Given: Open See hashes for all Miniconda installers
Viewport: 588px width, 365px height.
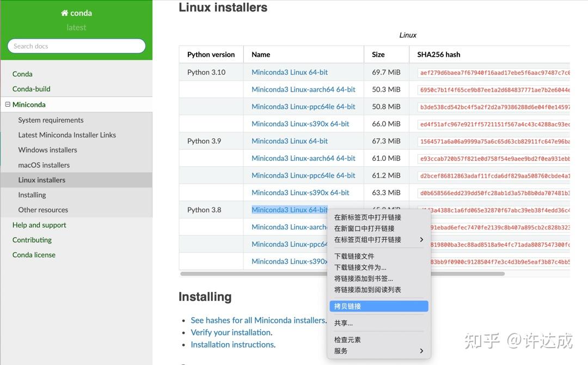Looking at the screenshot, I should point(258,320).
